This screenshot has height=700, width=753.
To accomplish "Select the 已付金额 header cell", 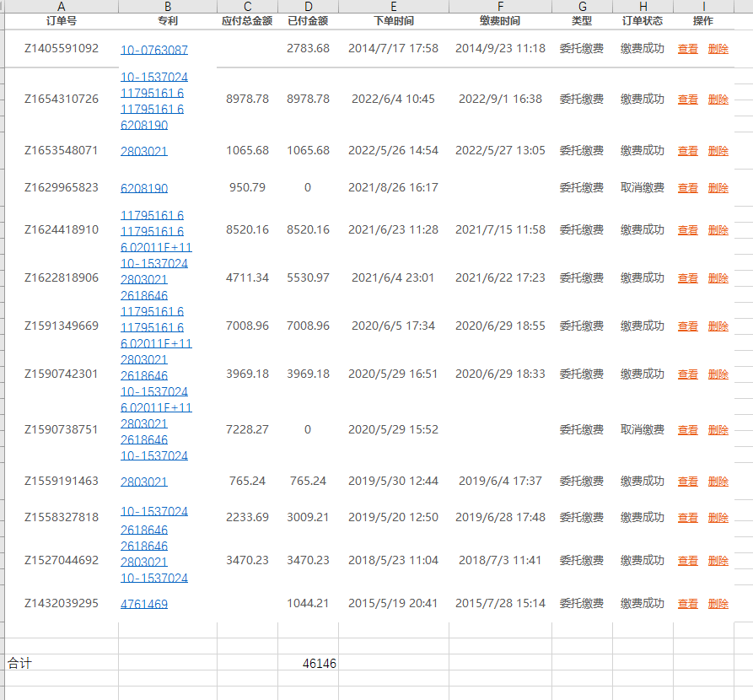I will tap(309, 21).
